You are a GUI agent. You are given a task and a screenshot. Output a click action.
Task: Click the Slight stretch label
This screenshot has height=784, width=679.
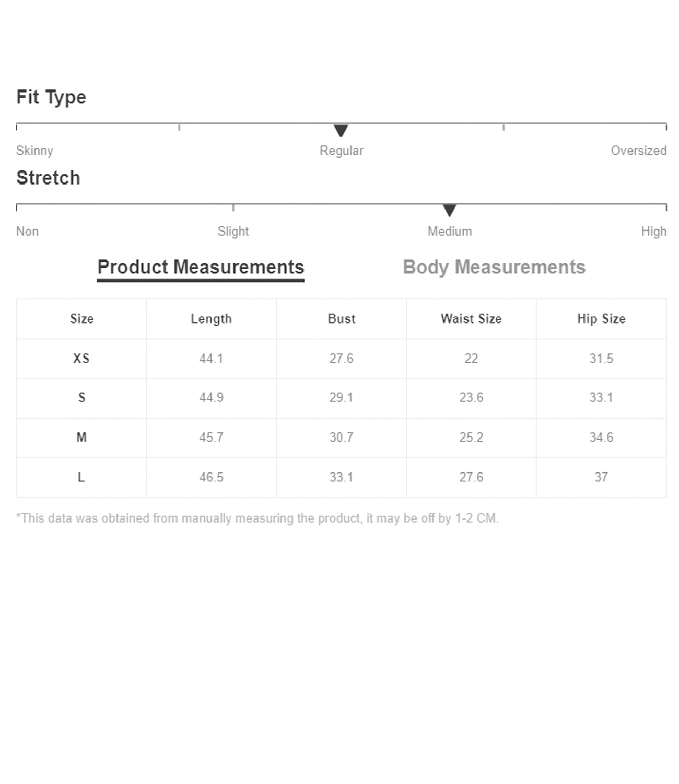[233, 231]
